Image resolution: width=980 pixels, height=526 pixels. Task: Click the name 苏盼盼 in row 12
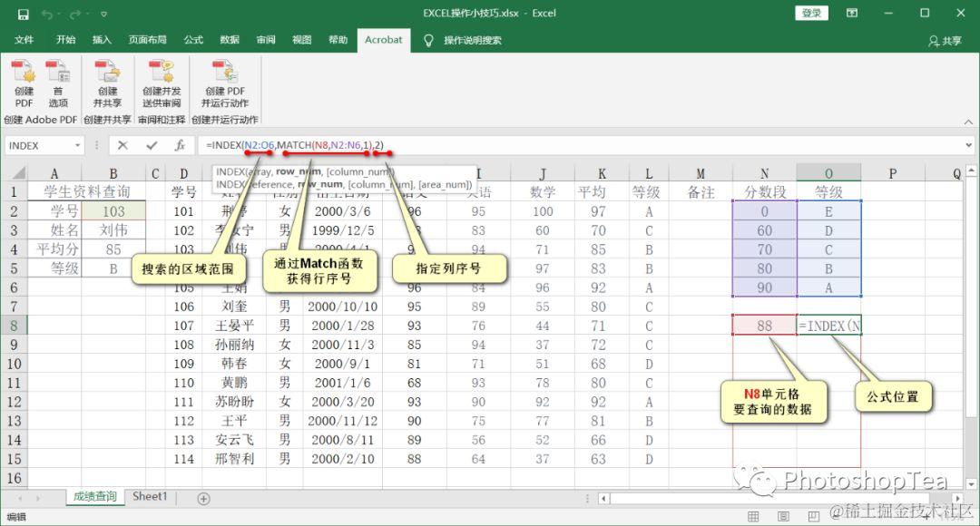(234, 402)
